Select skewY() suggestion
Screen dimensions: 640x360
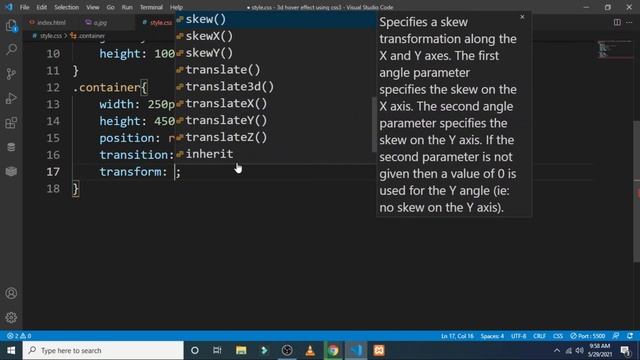tap(276, 53)
